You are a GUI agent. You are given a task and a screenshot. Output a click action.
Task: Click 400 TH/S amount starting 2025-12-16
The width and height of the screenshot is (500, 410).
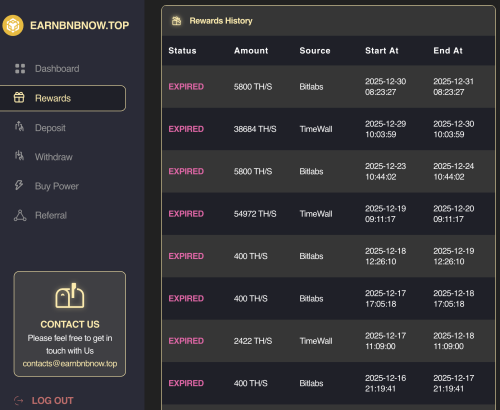click(250, 383)
